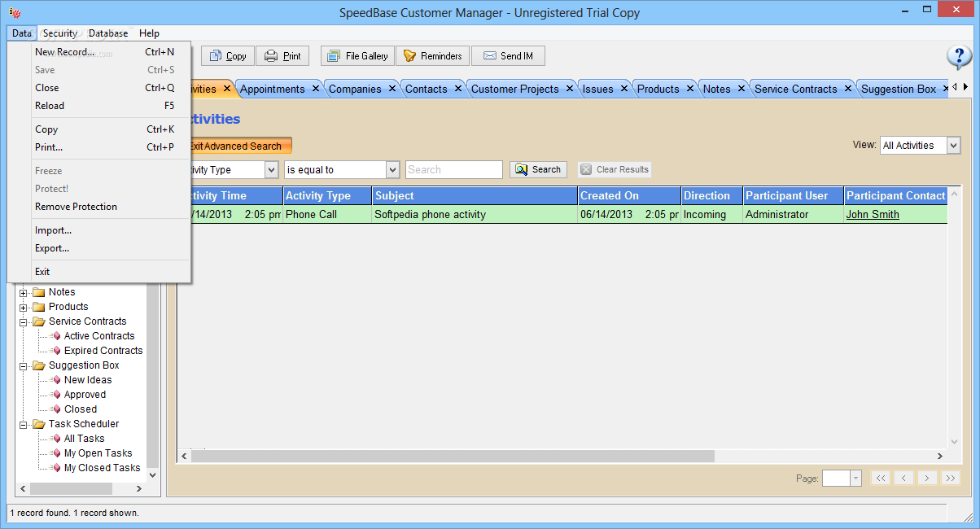Close the Products tab

pyautogui.click(x=689, y=89)
